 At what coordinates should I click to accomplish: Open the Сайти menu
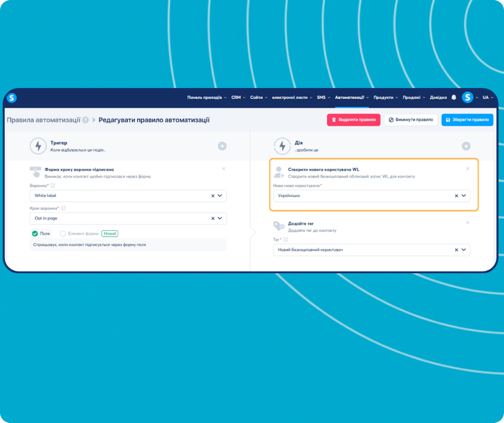tap(259, 97)
